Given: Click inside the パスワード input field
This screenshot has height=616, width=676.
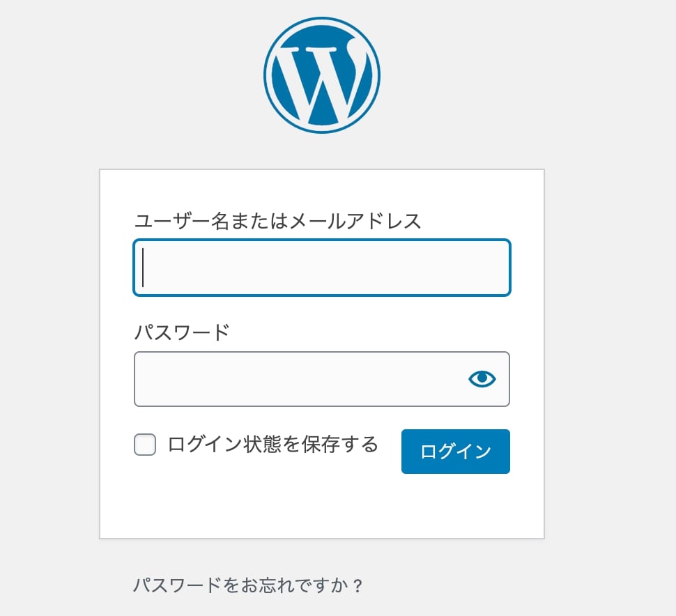Looking at the screenshot, I should pos(300,378).
